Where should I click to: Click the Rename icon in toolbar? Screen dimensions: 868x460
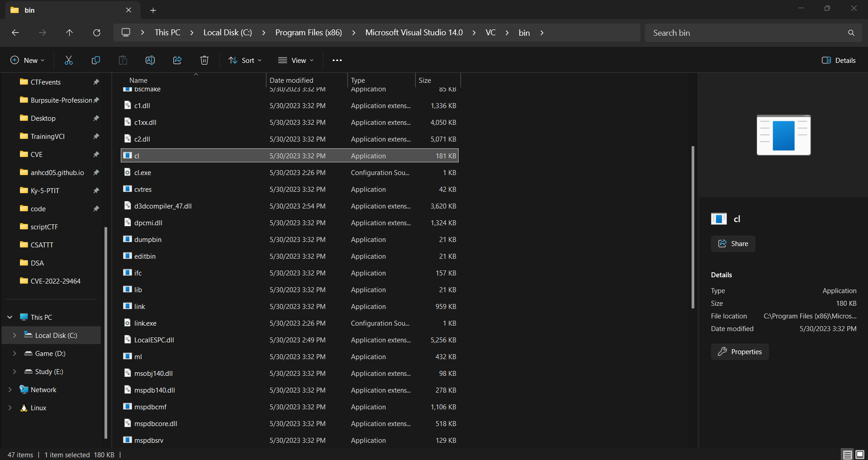tap(150, 60)
